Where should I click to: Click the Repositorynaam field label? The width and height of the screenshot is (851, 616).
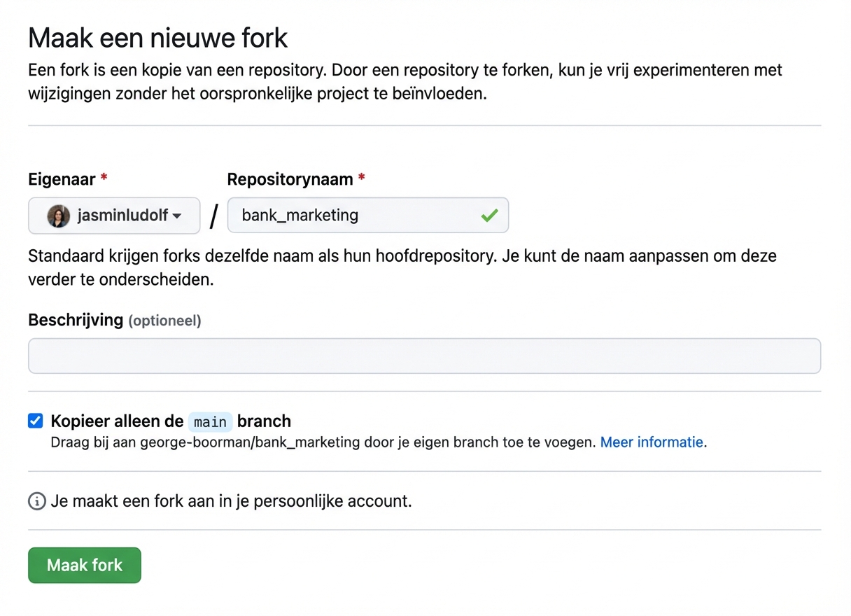(x=290, y=179)
